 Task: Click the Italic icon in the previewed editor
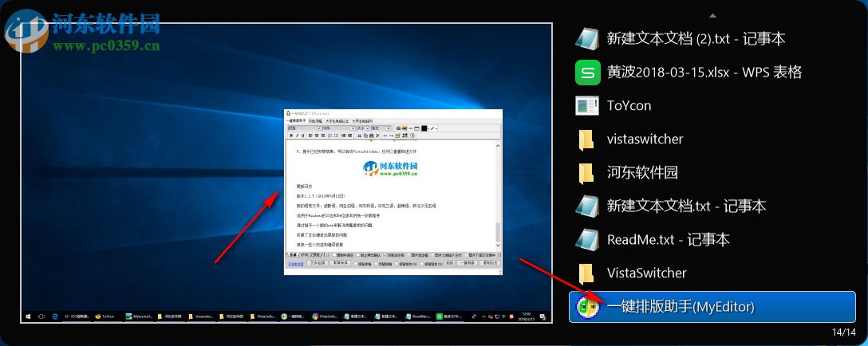(x=298, y=136)
